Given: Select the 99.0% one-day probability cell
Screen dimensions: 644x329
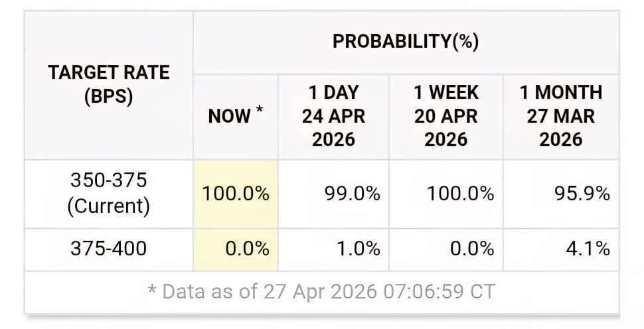Looking at the screenshot, I should pos(333,194).
